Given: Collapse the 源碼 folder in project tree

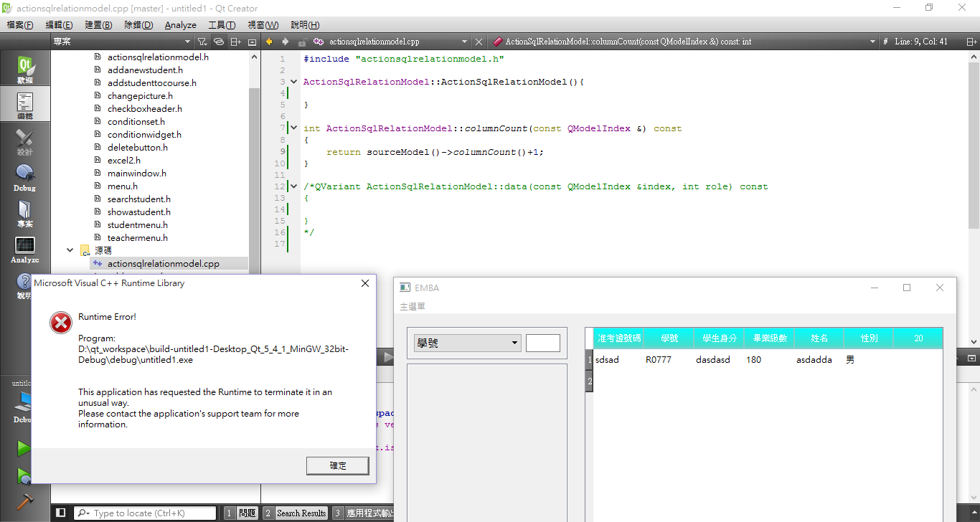Looking at the screenshot, I should [x=70, y=251].
